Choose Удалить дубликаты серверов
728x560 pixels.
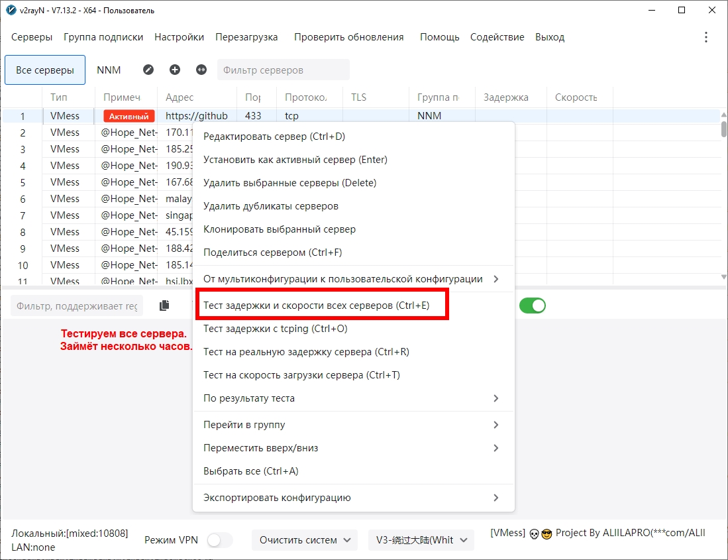pos(353,206)
